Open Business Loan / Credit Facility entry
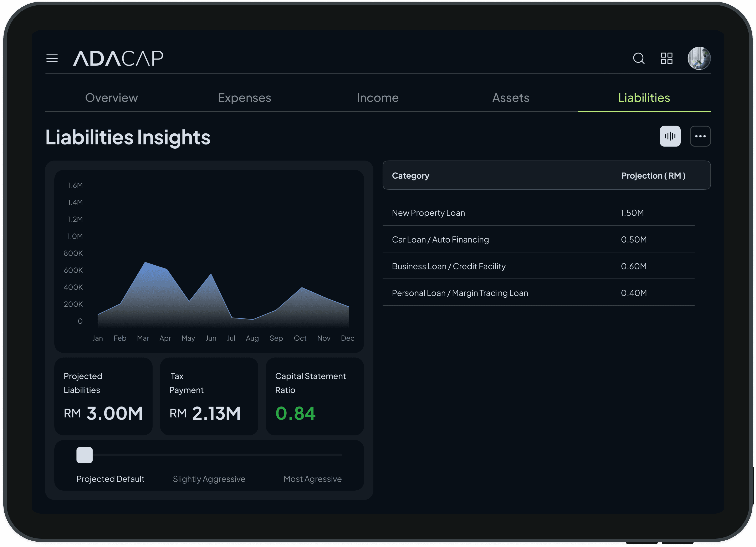756x547 pixels. point(448,266)
